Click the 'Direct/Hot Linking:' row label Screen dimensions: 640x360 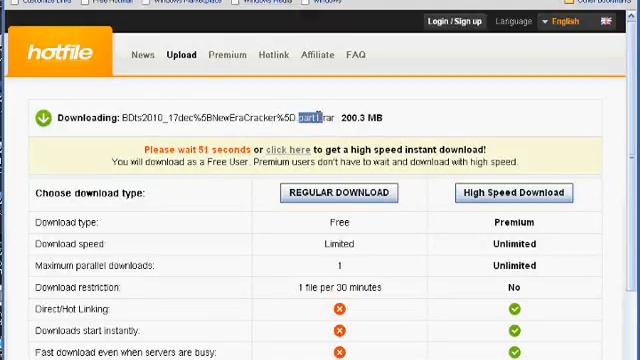point(72,309)
